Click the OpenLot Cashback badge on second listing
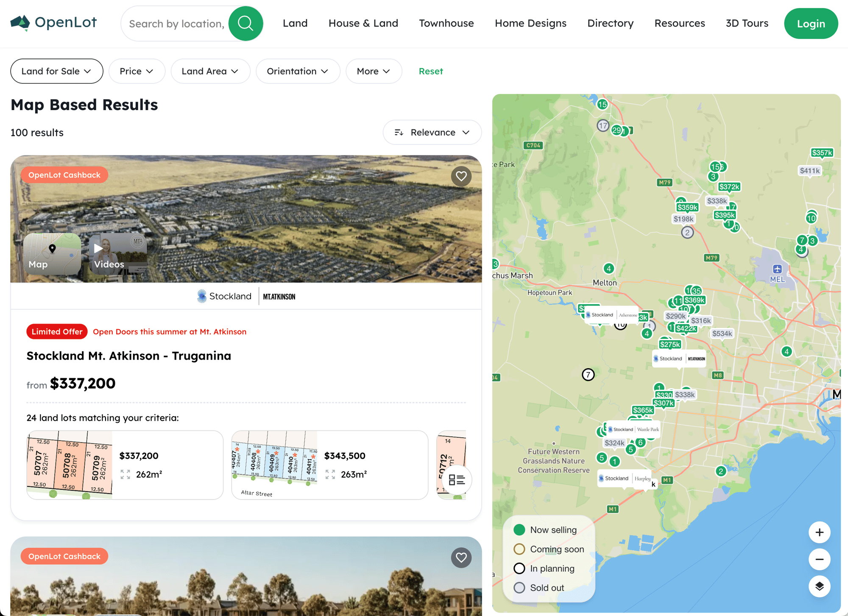The image size is (848, 616). coord(64,556)
